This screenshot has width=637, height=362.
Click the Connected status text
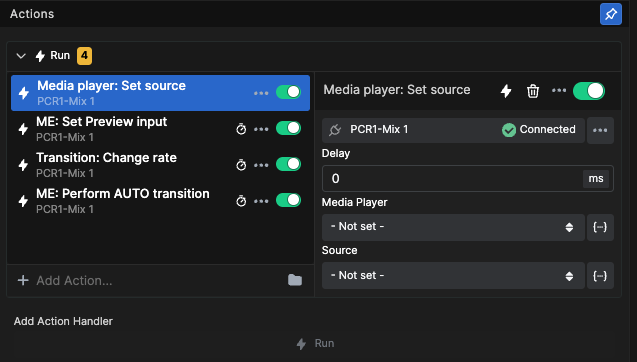point(548,130)
